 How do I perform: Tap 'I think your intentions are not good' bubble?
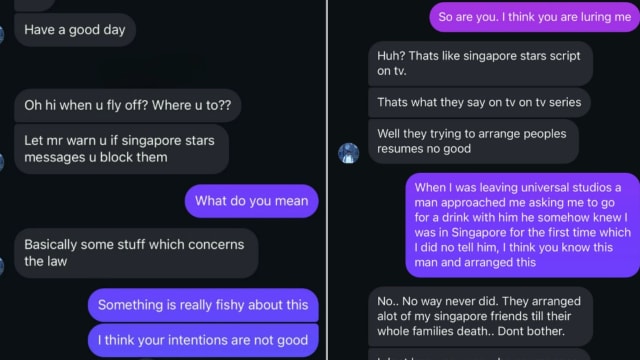pos(203,340)
